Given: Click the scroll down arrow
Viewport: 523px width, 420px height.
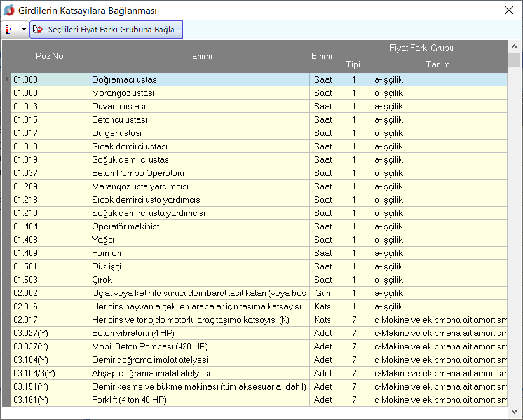Looking at the screenshot, I should pos(514,411).
